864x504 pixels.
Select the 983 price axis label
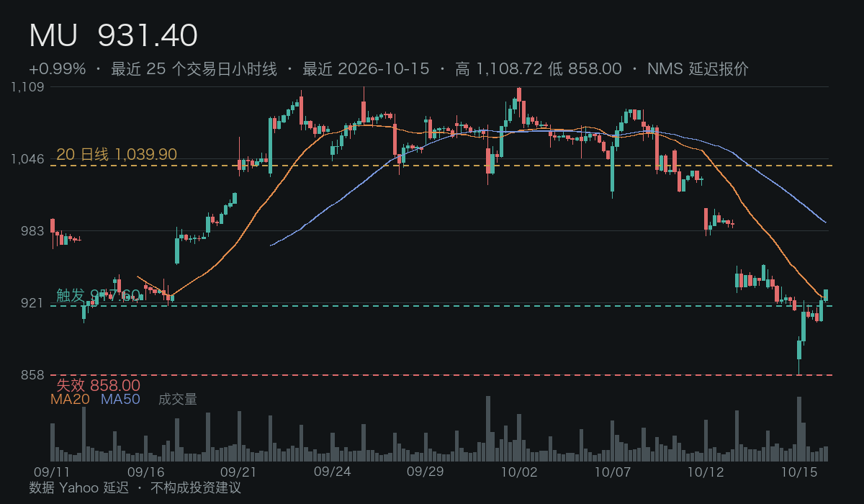(x=33, y=231)
